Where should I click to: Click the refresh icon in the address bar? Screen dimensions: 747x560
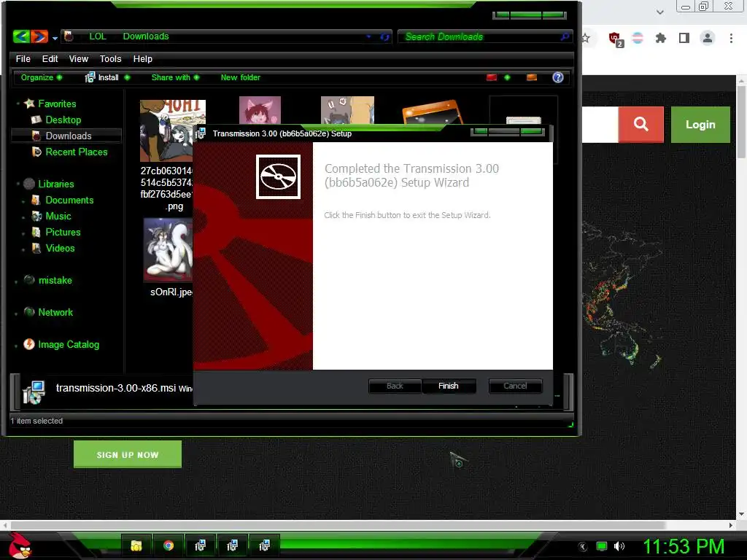(384, 36)
